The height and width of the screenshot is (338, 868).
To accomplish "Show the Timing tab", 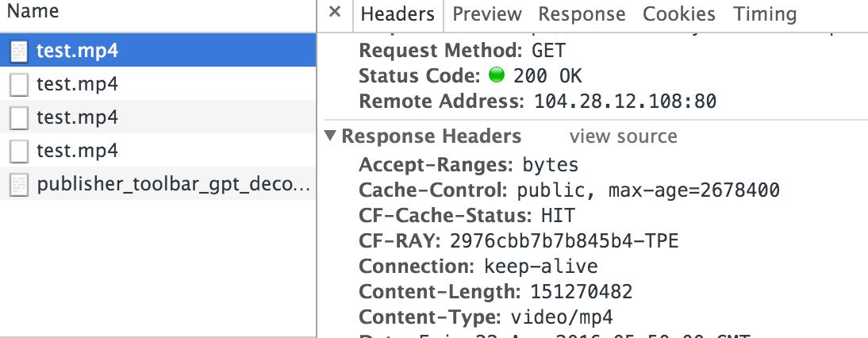I will tap(765, 14).
